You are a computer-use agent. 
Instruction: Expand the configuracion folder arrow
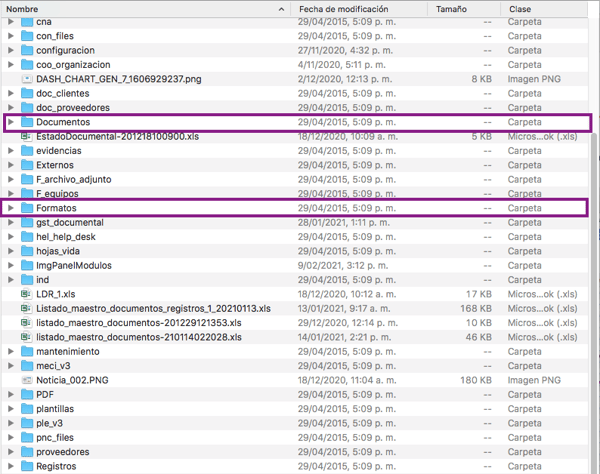point(11,50)
